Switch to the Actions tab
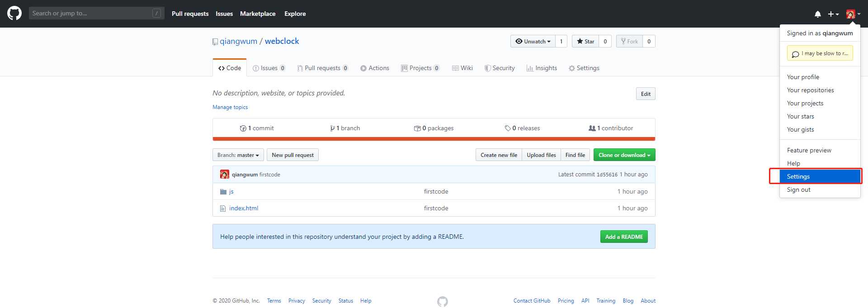The height and width of the screenshot is (308, 868). point(375,68)
